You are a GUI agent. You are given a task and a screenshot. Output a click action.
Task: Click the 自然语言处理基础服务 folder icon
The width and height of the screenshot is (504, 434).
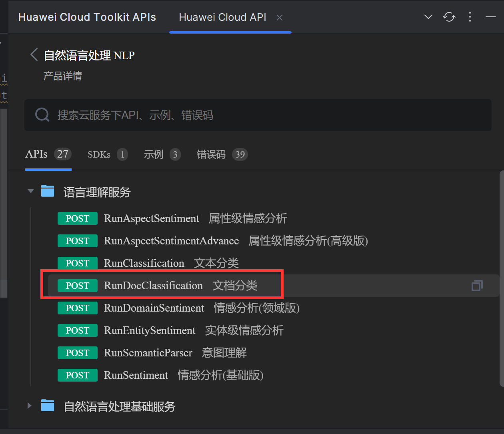[x=48, y=406]
